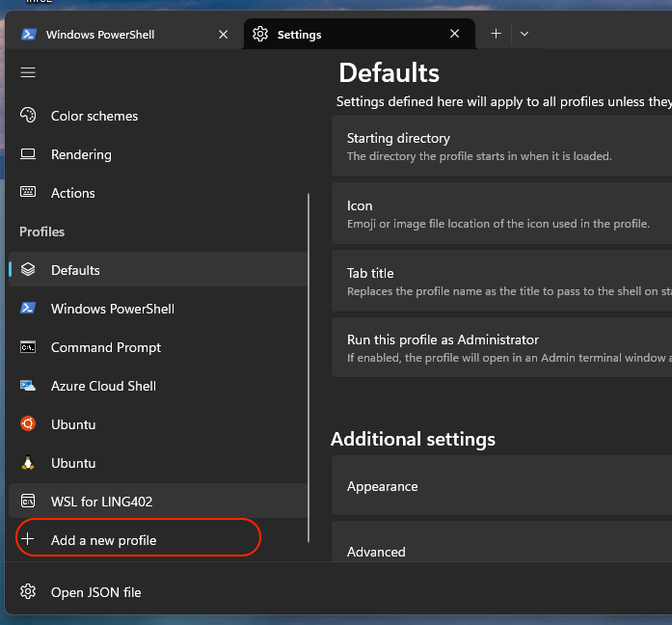Close the Settings tab
The height and width of the screenshot is (625, 672).
(455, 34)
